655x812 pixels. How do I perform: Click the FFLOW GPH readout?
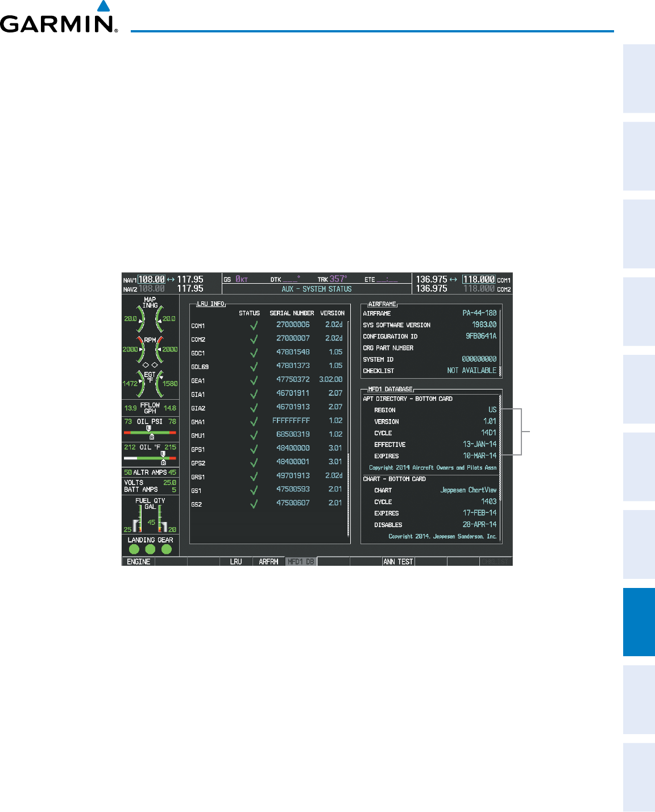pyautogui.click(x=150, y=408)
